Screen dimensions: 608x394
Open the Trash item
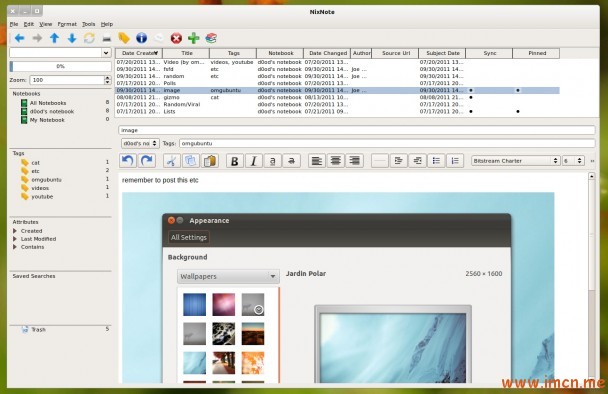[38, 329]
